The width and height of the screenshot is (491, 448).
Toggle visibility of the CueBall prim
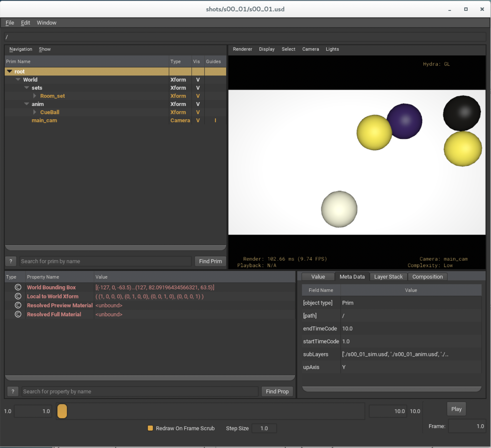(198, 112)
